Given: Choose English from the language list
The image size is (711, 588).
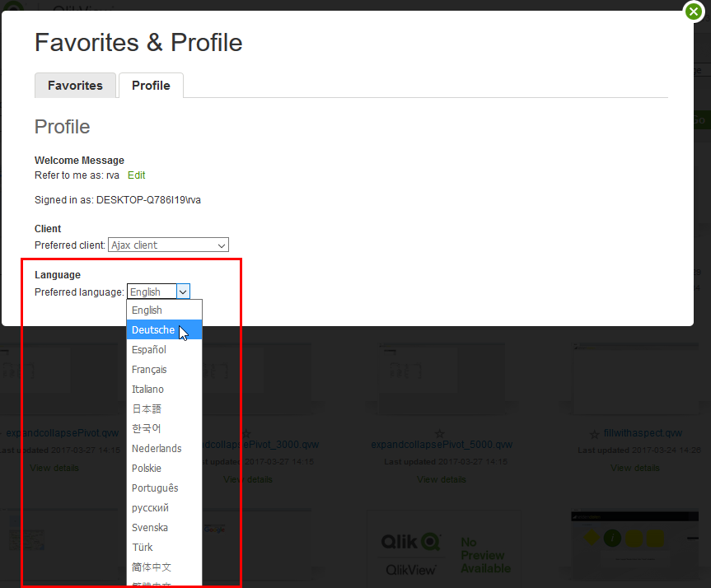Looking at the screenshot, I should pos(164,310).
